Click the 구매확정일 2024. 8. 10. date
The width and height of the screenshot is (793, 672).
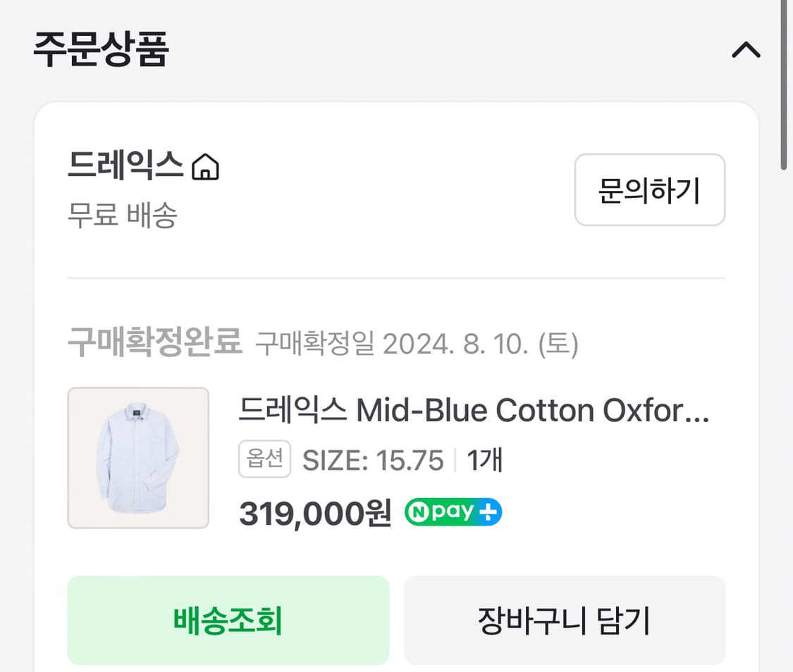pyautogui.click(x=417, y=344)
